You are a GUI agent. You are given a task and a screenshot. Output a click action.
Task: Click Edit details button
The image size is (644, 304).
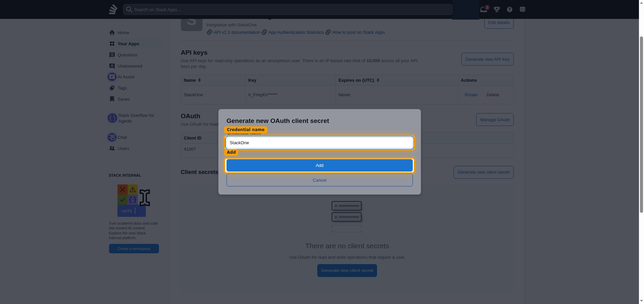[499, 23]
